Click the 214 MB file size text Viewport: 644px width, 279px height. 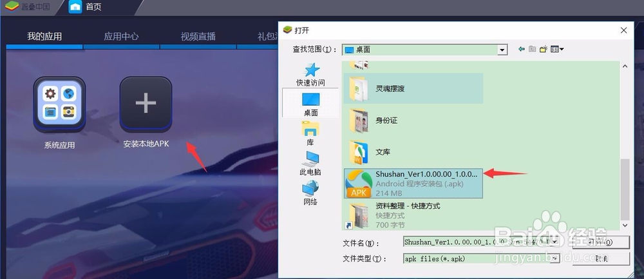tap(388, 193)
